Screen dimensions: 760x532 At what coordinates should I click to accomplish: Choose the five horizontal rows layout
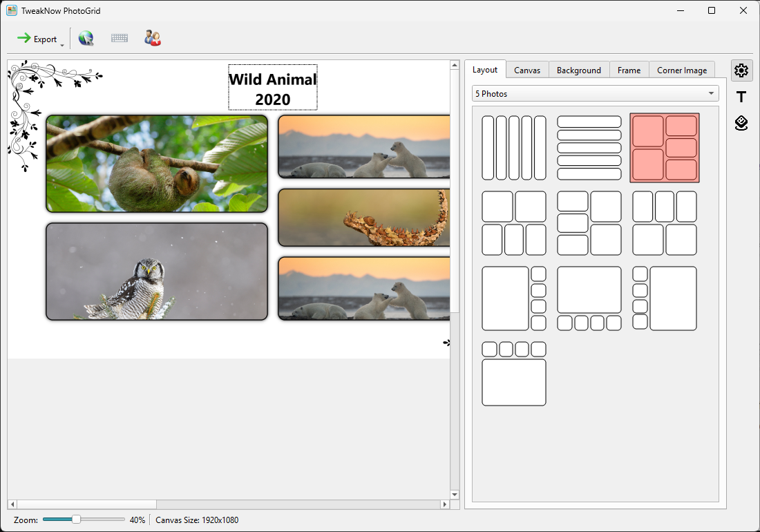coord(589,148)
